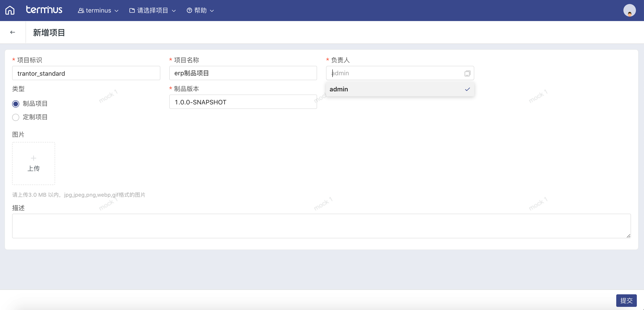Click the 描述 description textarea

321,226
